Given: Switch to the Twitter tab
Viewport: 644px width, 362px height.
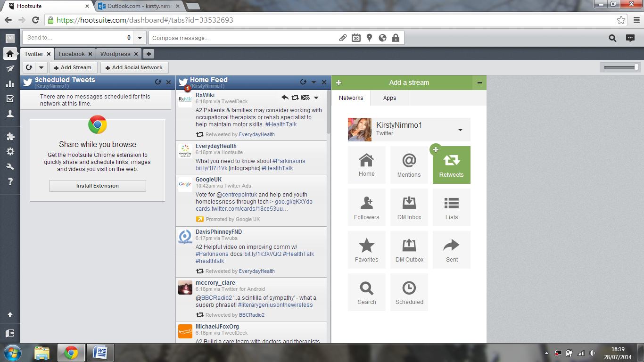Looking at the screenshot, I should pyautogui.click(x=34, y=54).
